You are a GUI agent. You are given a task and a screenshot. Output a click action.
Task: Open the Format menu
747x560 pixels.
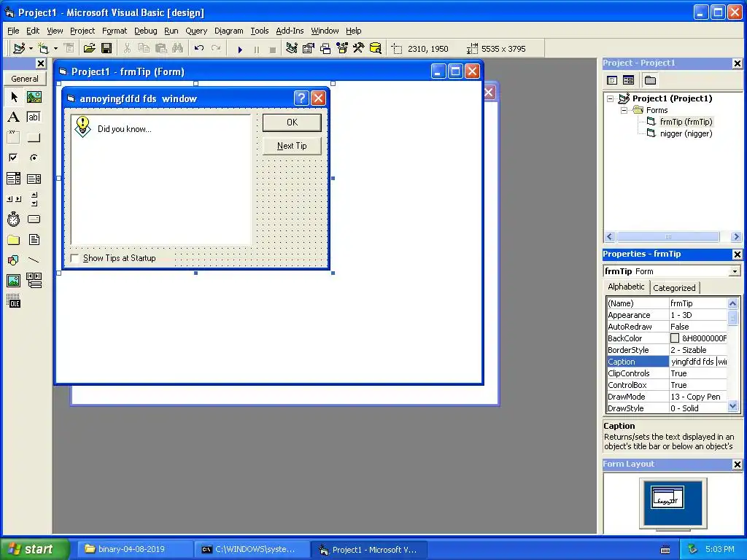115,31
